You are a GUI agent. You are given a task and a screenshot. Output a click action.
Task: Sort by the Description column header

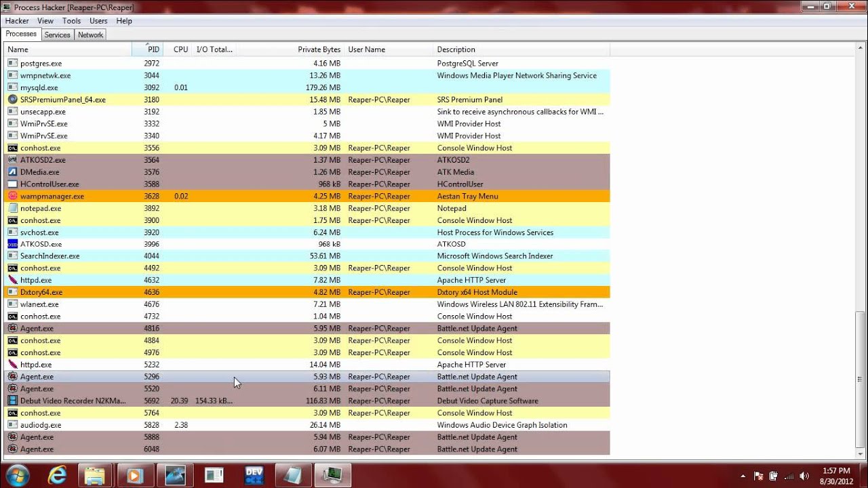pos(521,49)
